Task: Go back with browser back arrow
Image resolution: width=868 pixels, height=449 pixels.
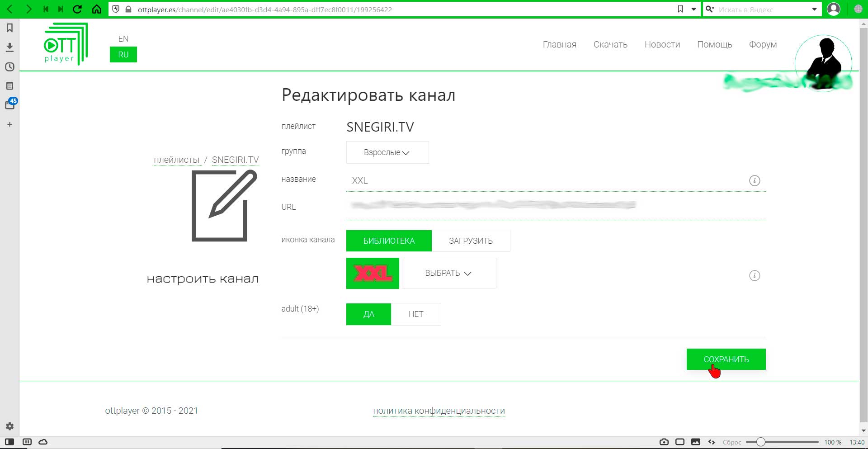Action: pyautogui.click(x=10, y=9)
